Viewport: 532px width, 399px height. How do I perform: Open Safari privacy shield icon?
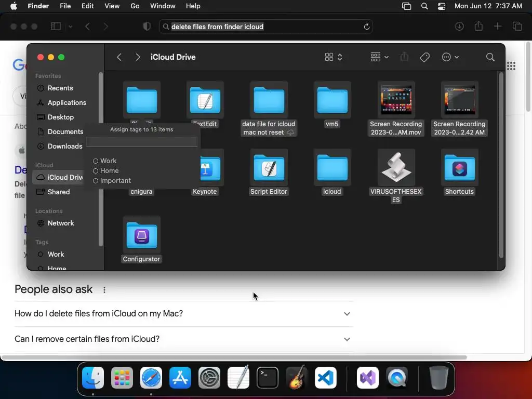[147, 26]
